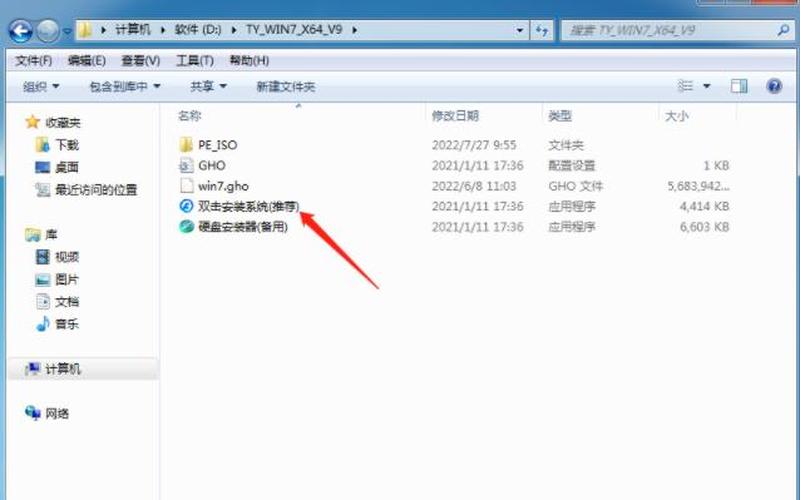Sort by the 修改日期 column header
Viewport: 800px width, 500px height.
click(455, 116)
